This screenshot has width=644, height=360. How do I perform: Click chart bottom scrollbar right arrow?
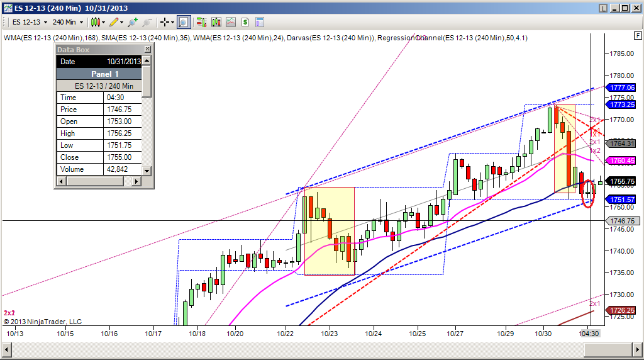[636, 350]
